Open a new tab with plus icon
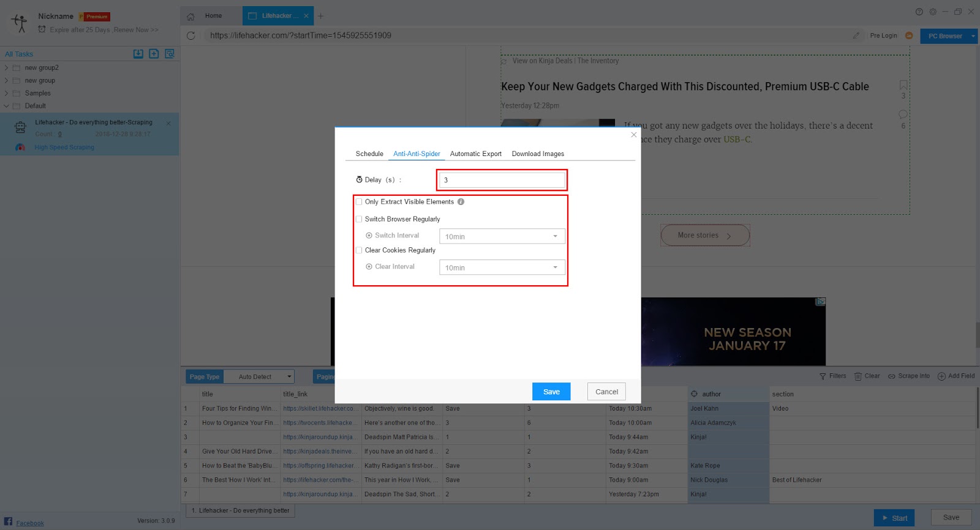 320,16
